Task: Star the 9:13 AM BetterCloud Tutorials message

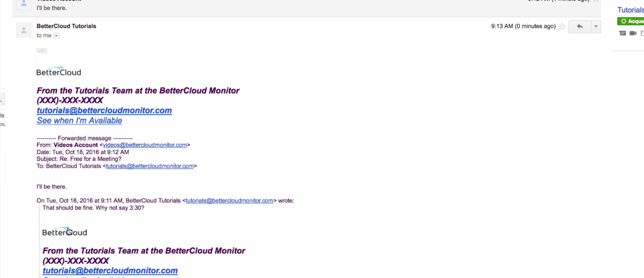Action: 562,27
